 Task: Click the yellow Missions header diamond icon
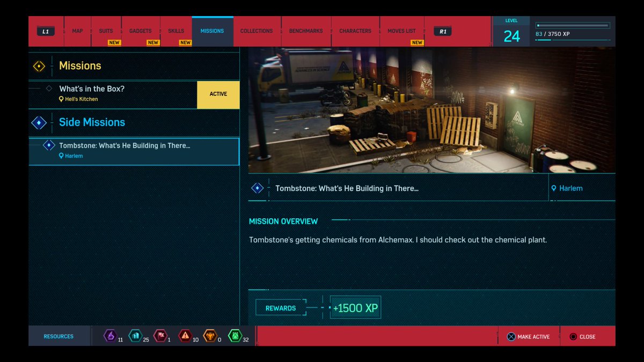39,66
